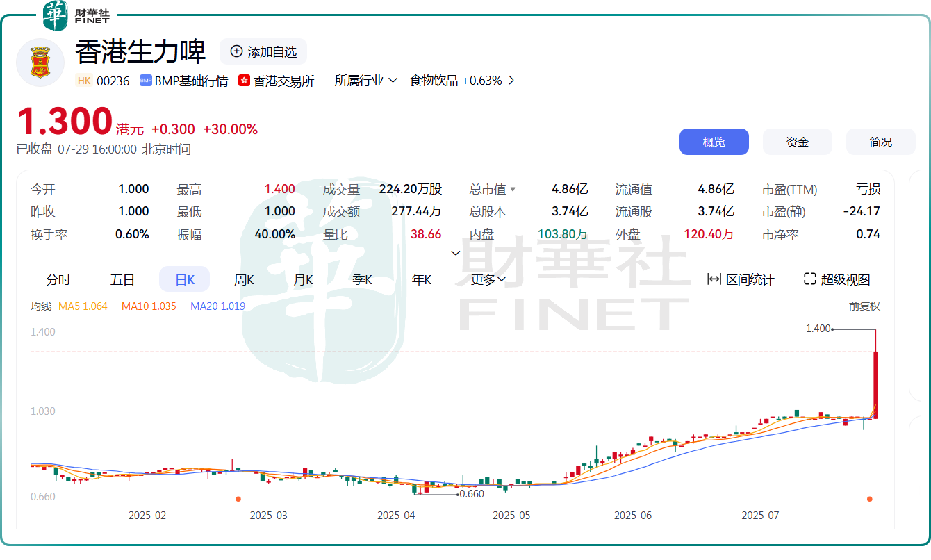The width and height of the screenshot is (931, 560).
Task: Click the MA10 1.035 indicator
Action: pyautogui.click(x=149, y=306)
